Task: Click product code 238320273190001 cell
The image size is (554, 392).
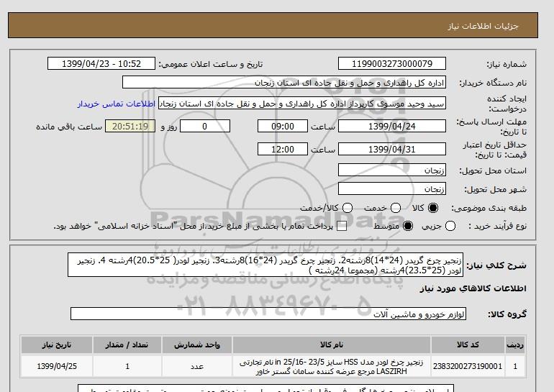Action: pos(468,366)
